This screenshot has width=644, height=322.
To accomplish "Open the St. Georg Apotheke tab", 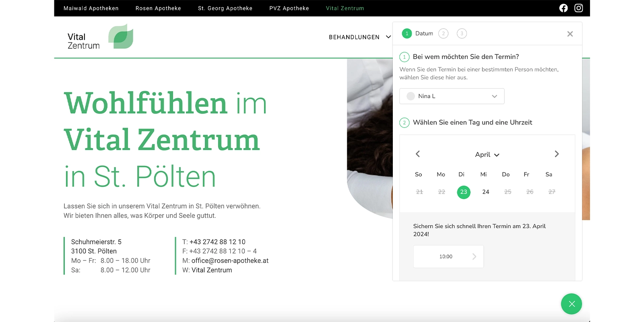I will click(x=225, y=8).
